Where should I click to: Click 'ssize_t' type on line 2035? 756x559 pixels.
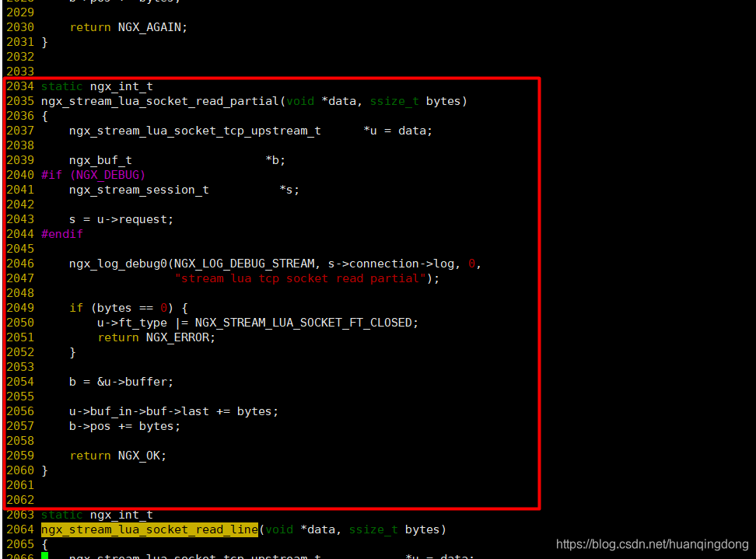pos(394,101)
